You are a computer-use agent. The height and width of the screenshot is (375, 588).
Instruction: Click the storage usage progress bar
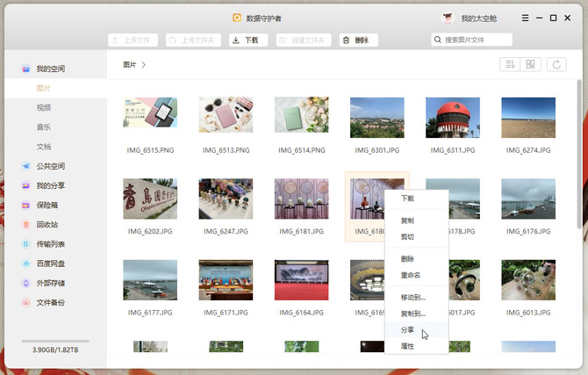pyautogui.click(x=55, y=342)
